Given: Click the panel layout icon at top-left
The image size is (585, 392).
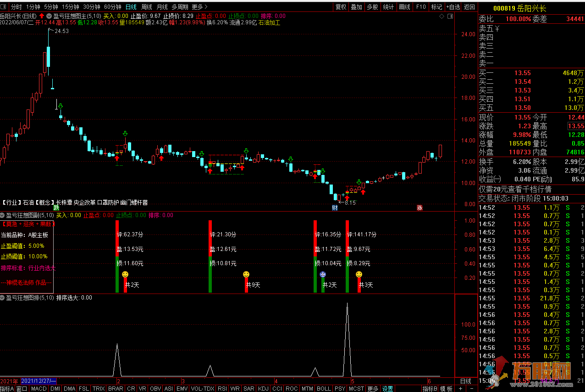Looking at the screenshot, I should click(x=4, y=7).
